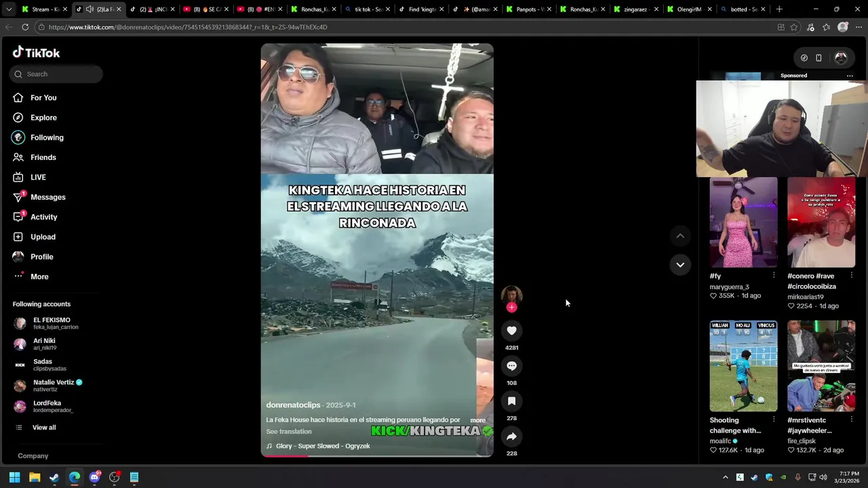Click the browser address bar URL
The height and width of the screenshot is (488, 868).
pyautogui.click(x=188, y=27)
